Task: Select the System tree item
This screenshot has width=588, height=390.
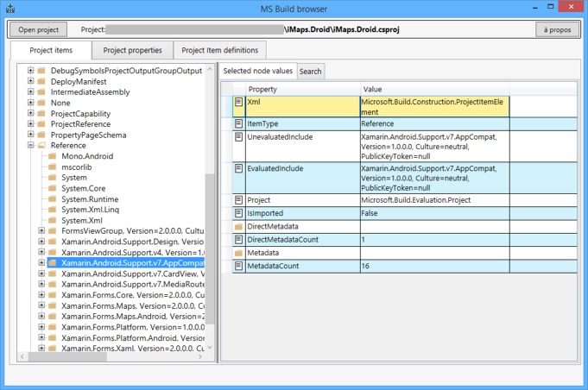Action: pos(74,178)
